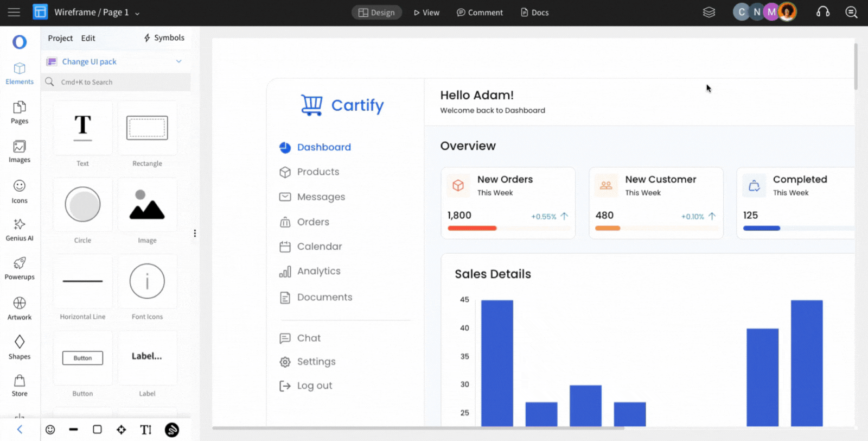The height and width of the screenshot is (441, 868).
Task: Click collaborator avatar M
Action: click(x=771, y=12)
